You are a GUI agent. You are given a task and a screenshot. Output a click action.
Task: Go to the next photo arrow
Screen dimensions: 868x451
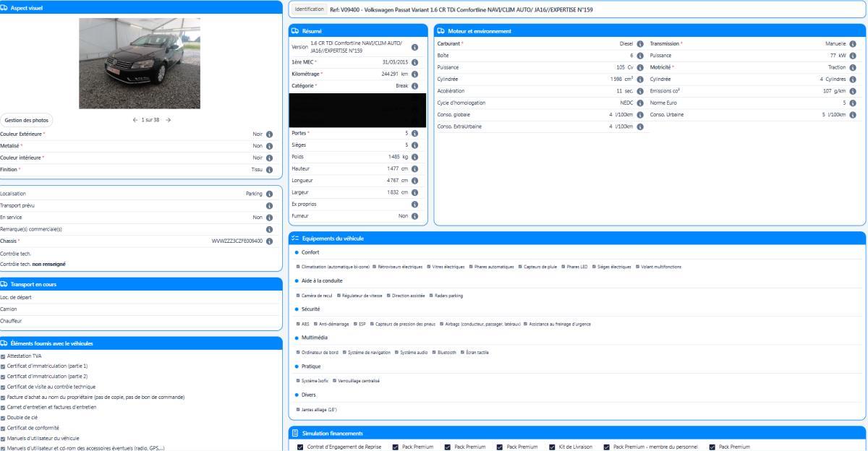coord(169,120)
